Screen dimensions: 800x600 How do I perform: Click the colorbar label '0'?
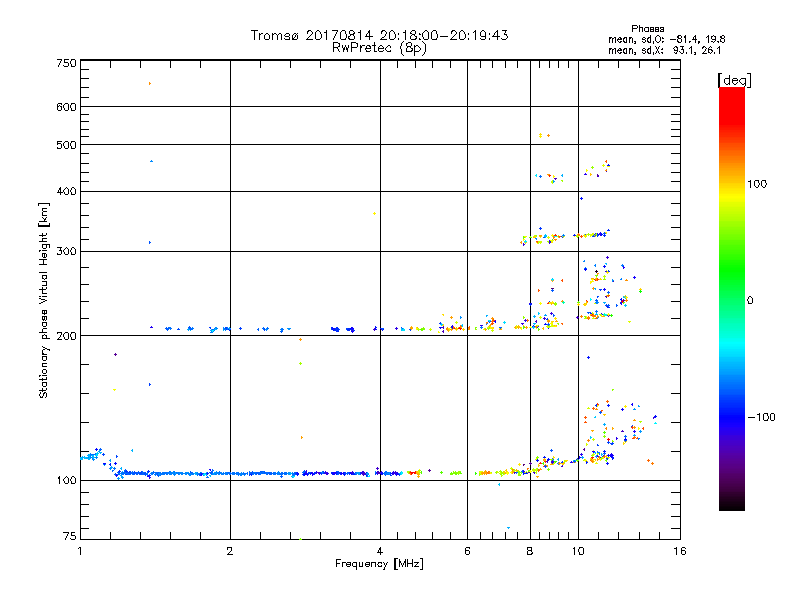pos(750,301)
